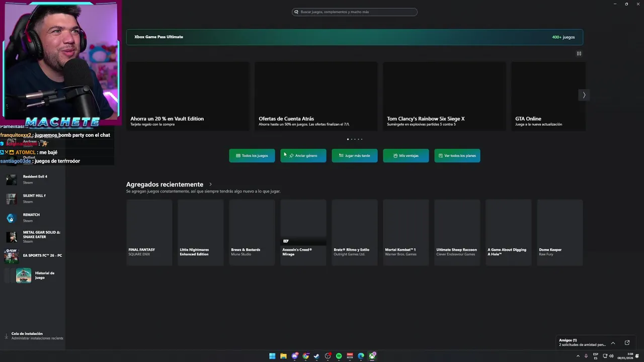Select REMATCH in the sidebar
Image resolution: width=644 pixels, height=362 pixels.
[x=33, y=218]
